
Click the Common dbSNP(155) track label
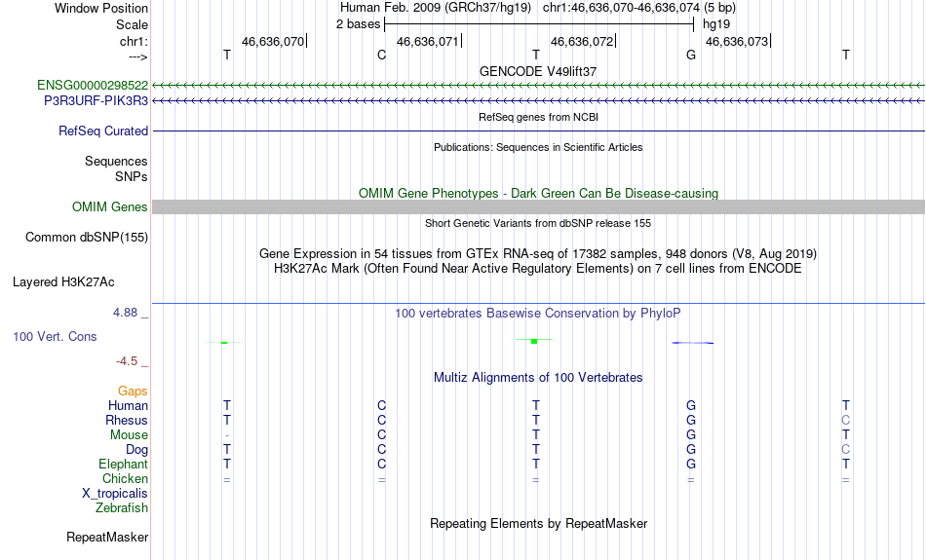(x=86, y=238)
